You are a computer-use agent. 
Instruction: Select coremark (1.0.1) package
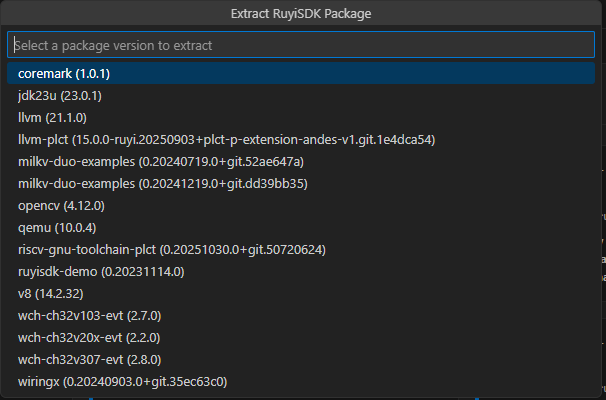(301, 73)
